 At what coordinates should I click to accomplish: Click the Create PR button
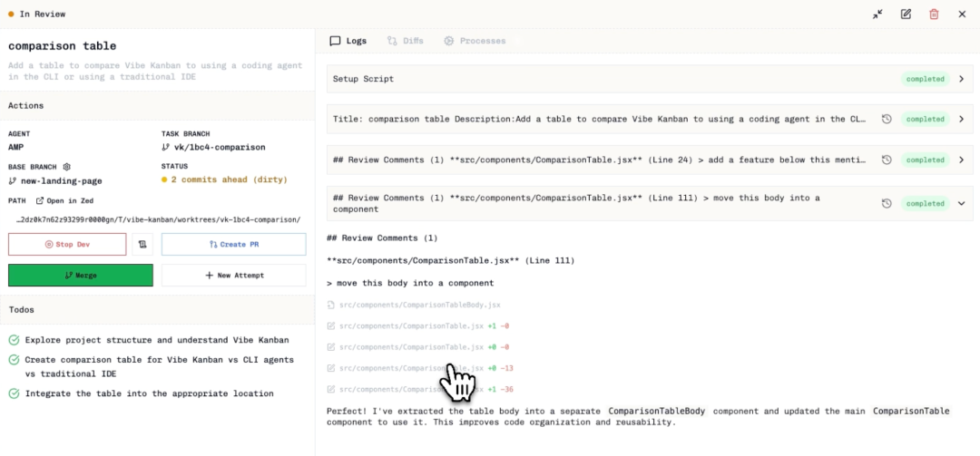[234, 244]
